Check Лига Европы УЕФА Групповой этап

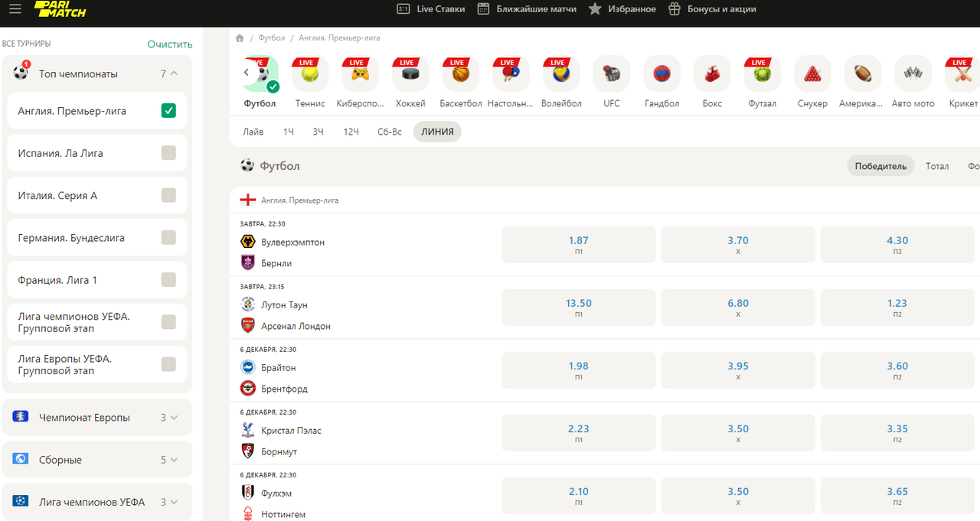coord(168,364)
